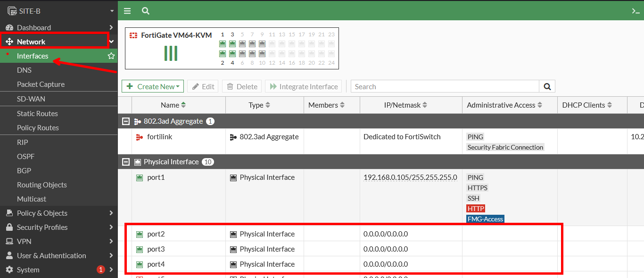Toggle favorite star next to Interfaces
This screenshot has height=278, width=644.
pyautogui.click(x=111, y=56)
